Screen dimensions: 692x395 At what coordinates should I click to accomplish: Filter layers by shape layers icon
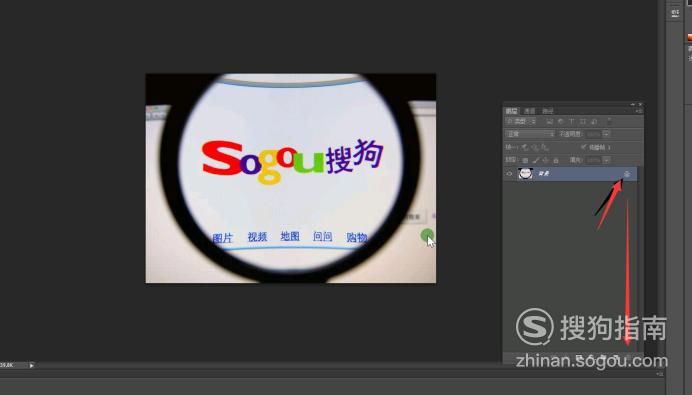(583, 121)
